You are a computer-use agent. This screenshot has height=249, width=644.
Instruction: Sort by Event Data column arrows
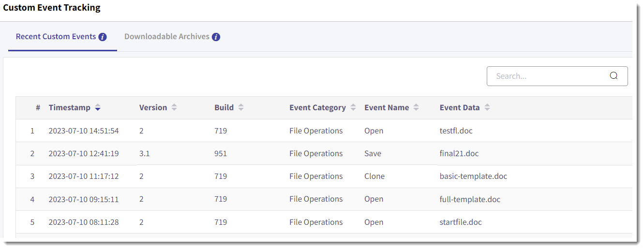(x=487, y=108)
